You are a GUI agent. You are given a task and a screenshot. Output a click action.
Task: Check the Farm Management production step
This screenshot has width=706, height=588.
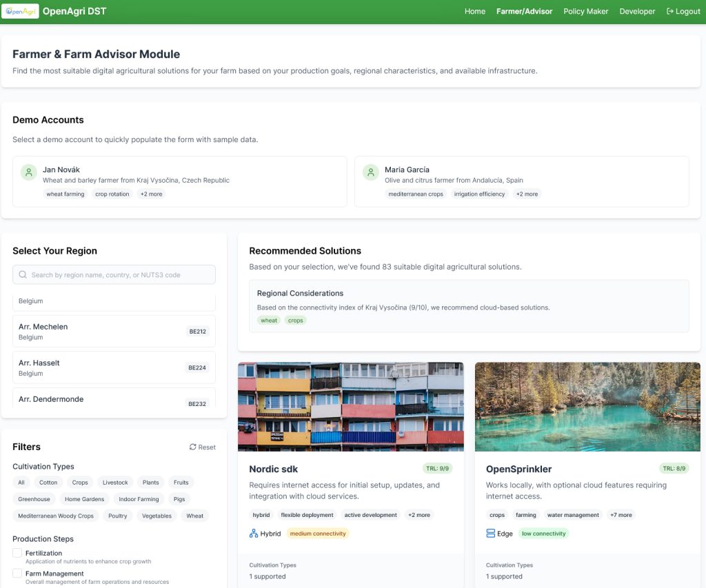(x=17, y=574)
